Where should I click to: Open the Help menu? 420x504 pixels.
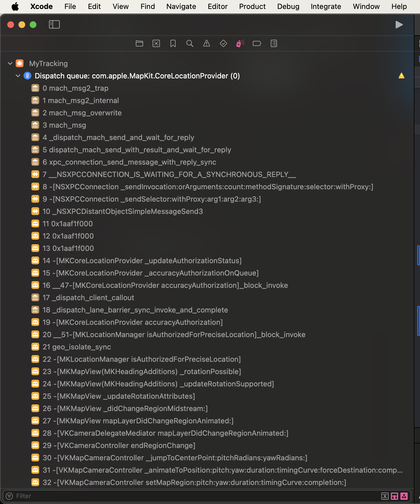(399, 6)
